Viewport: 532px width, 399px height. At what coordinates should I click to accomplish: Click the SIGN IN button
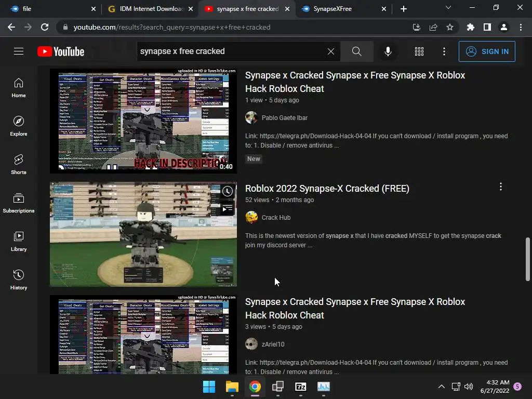(486, 51)
